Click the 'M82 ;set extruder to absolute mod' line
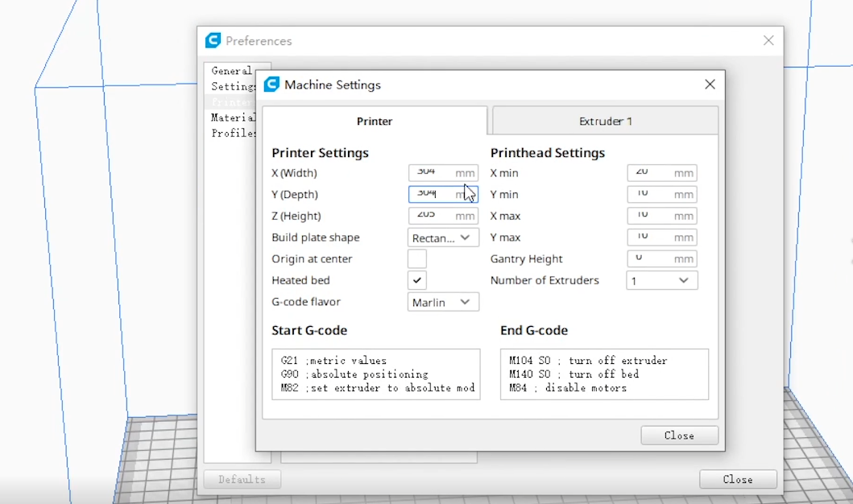853x504 pixels. point(378,387)
